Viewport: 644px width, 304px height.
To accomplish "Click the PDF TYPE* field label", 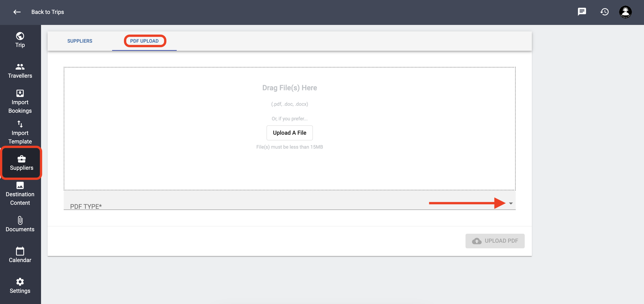I will (x=86, y=206).
